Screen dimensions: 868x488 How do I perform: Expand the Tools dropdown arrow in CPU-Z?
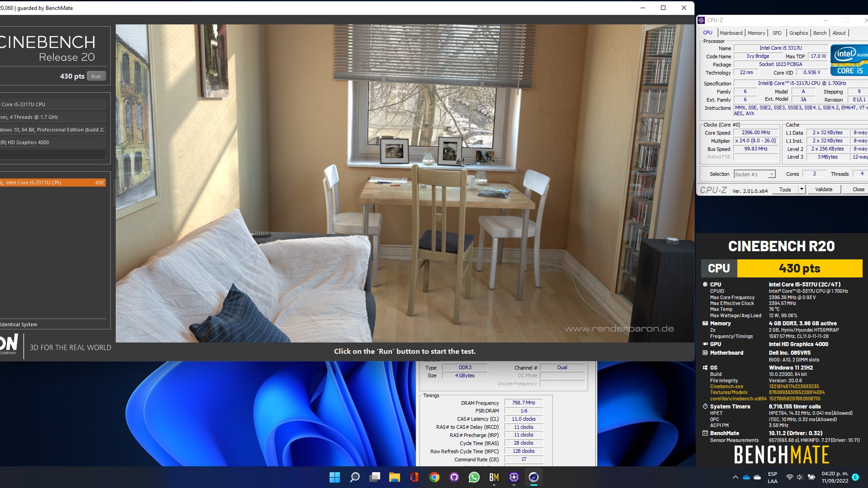point(802,190)
